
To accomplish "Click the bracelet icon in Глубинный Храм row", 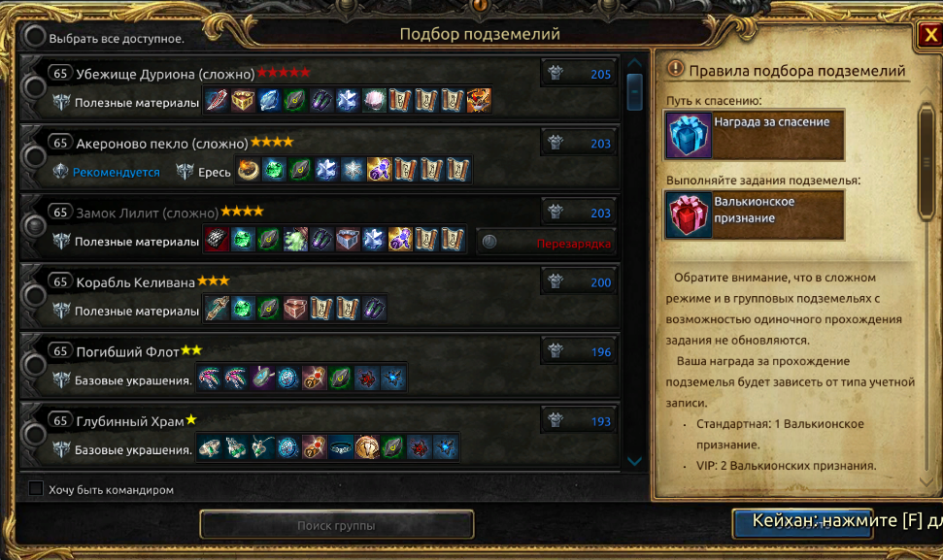I will 341,447.
